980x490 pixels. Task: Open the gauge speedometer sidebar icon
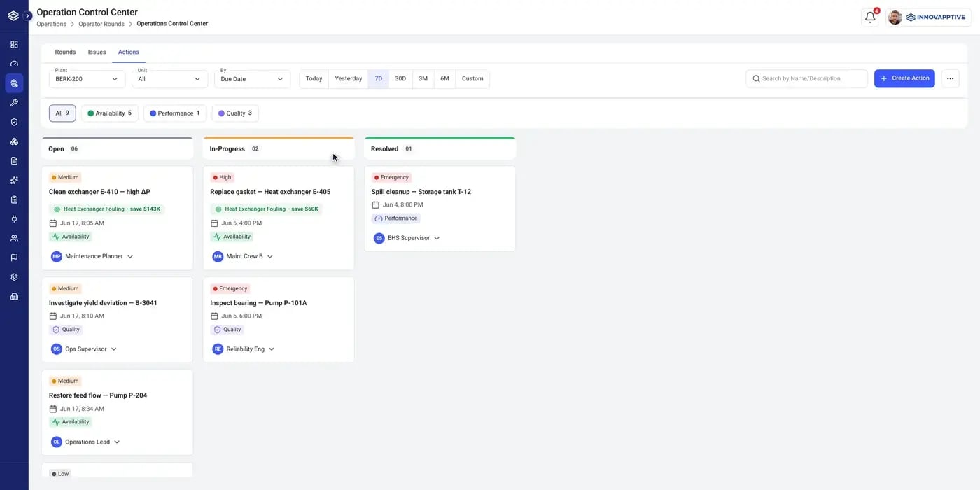click(x=14, y=64)
